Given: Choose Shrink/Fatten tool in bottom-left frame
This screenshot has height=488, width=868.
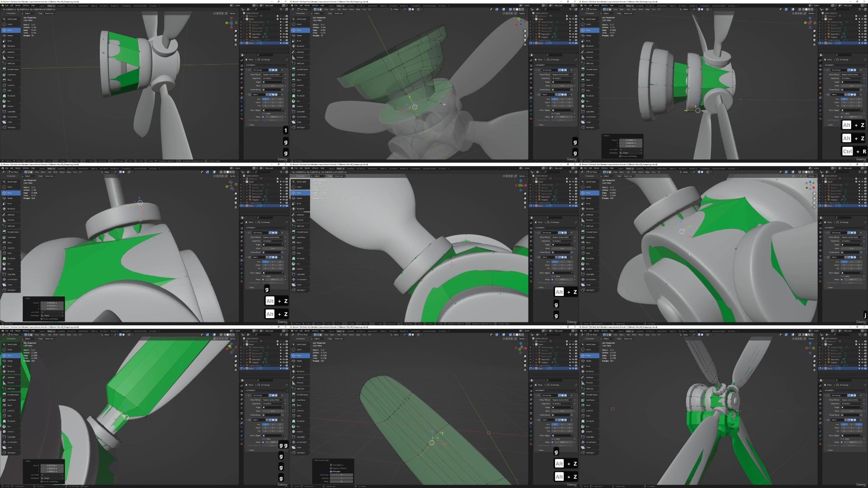Looking at the screenshot, I should point(11,442).
